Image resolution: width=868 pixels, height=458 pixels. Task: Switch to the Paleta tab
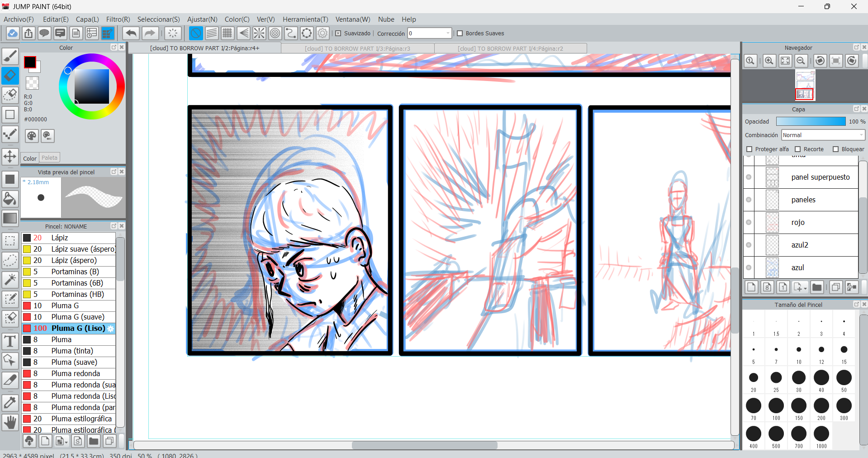tap(49, 158)
